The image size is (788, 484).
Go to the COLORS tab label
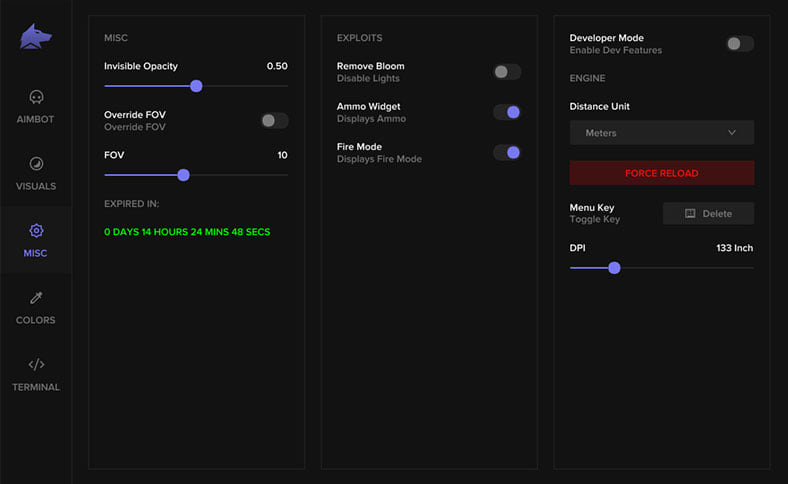pyautogui.click(x=36, y=320)
